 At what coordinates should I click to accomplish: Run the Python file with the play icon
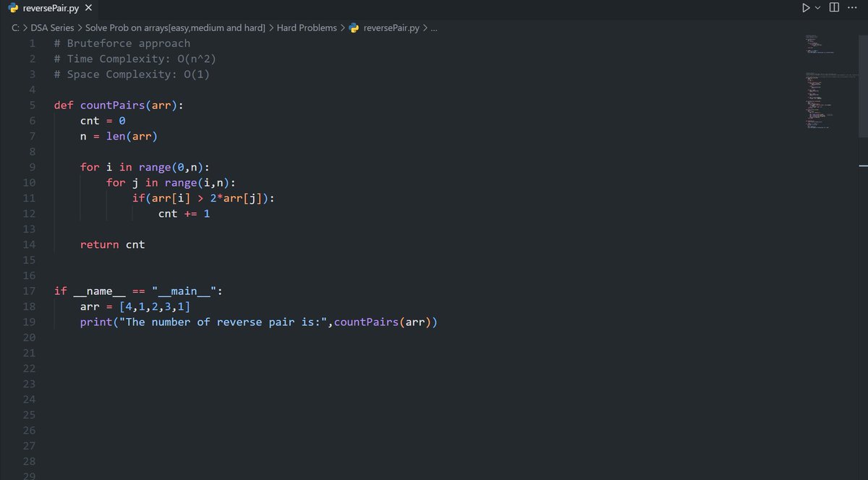(x=804, y=9)
